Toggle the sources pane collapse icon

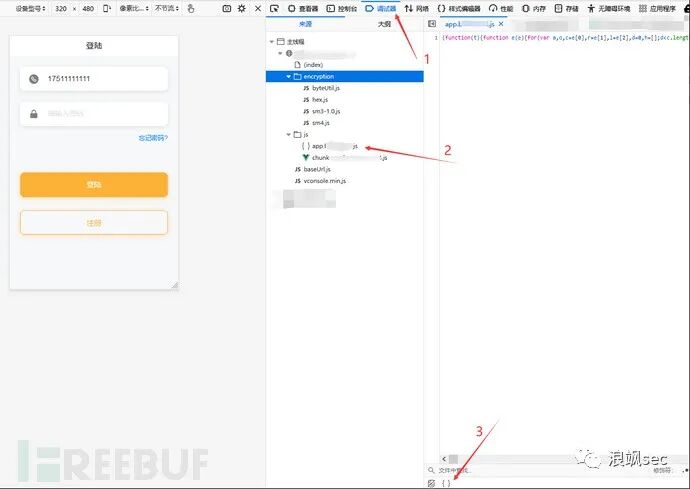tap(432, 24)
